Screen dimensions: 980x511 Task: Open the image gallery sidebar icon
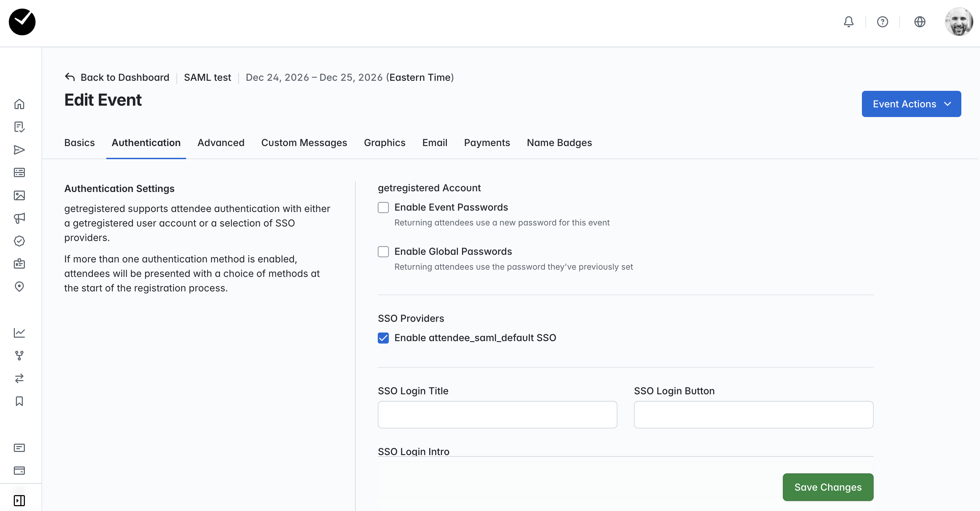tap(19, 195)
